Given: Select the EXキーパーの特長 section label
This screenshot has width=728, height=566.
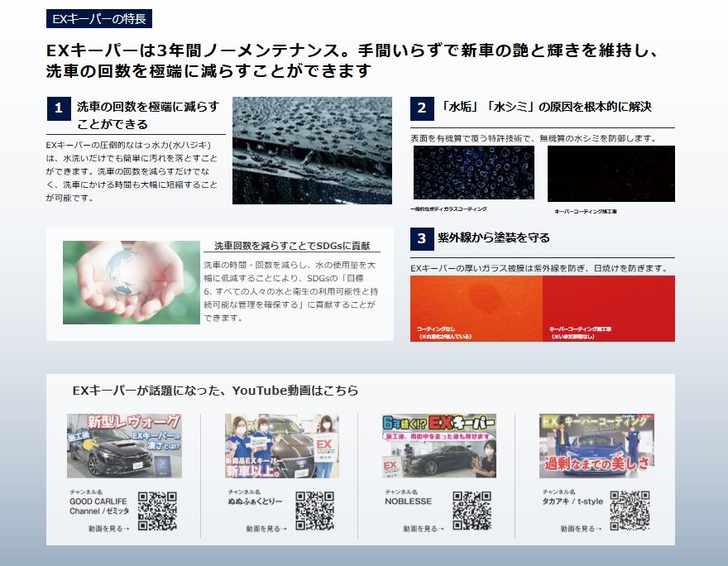Looking at the screenshot, I should [99, 19].
